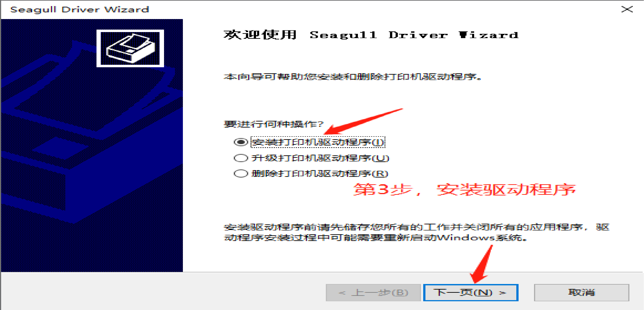Cancel the wizard with 取消
The width and height of the screenshot is (644, 310).
point(581,293)
